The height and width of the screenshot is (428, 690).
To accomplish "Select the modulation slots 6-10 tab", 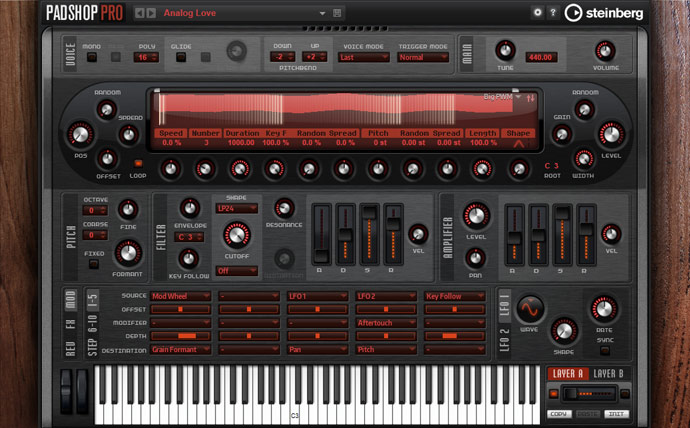I will [92, 325].
